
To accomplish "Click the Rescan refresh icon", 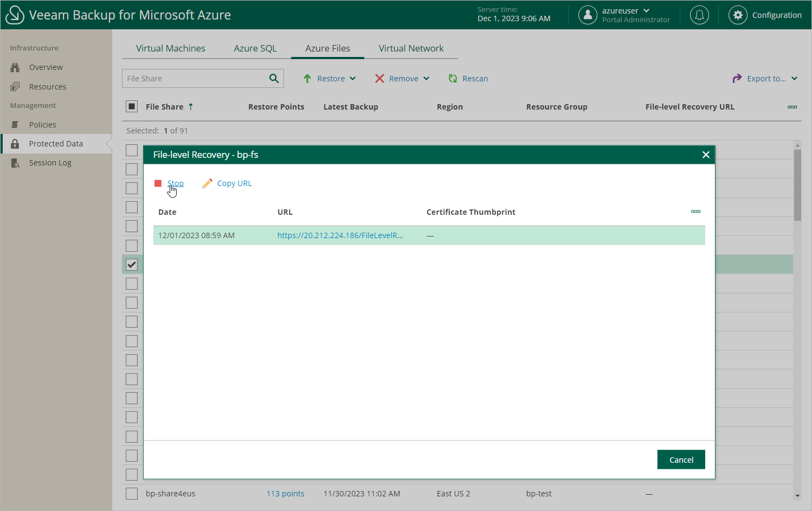I will [453, 79].
